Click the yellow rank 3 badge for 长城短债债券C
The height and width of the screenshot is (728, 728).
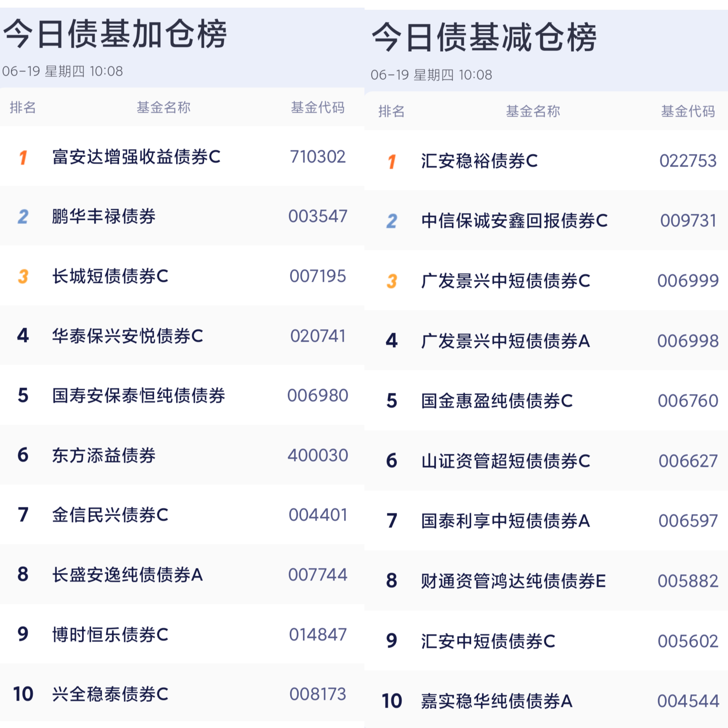(x=23, y=276)
